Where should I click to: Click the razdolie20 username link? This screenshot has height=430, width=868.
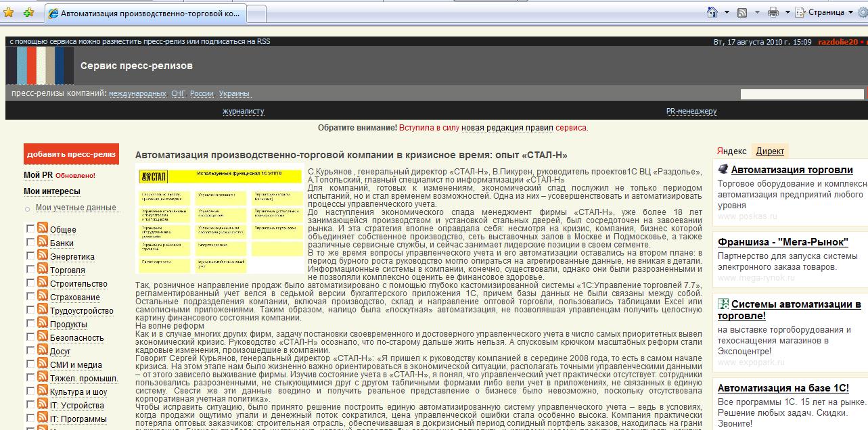point(838,42)
